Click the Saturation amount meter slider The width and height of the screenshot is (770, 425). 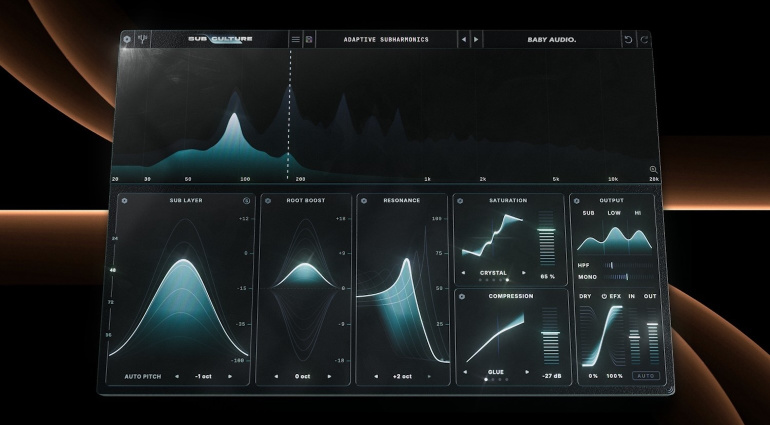coord(546,239)
